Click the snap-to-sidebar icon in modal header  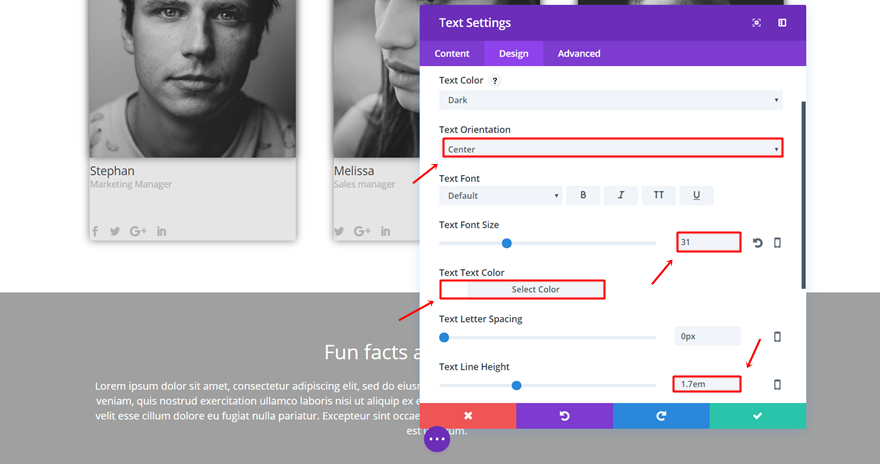click(x=782, y=23)
